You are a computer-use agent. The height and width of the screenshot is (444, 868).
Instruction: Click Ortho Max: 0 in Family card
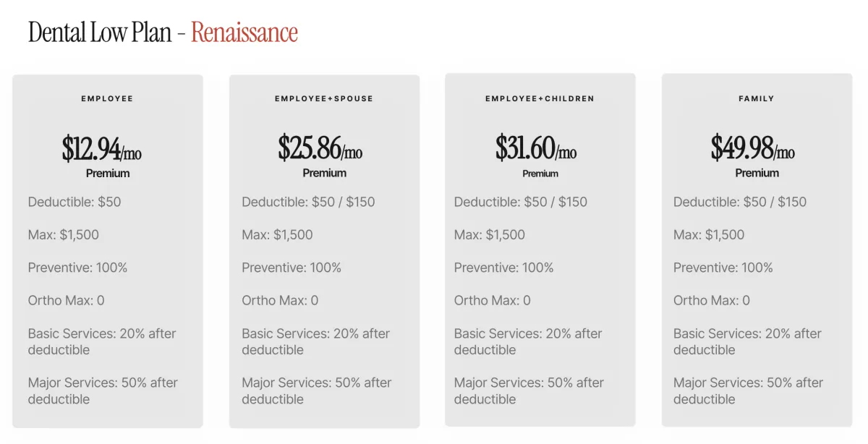712,300
